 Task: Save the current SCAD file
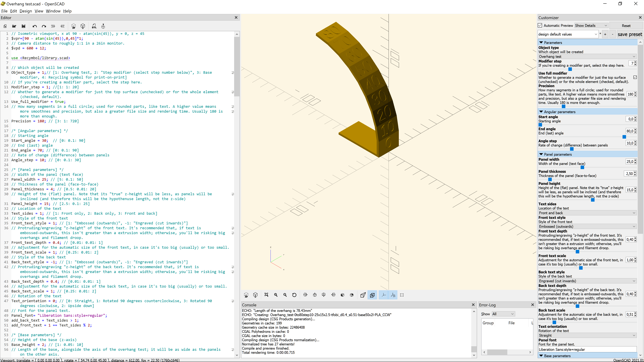click(x=23, y=26)
